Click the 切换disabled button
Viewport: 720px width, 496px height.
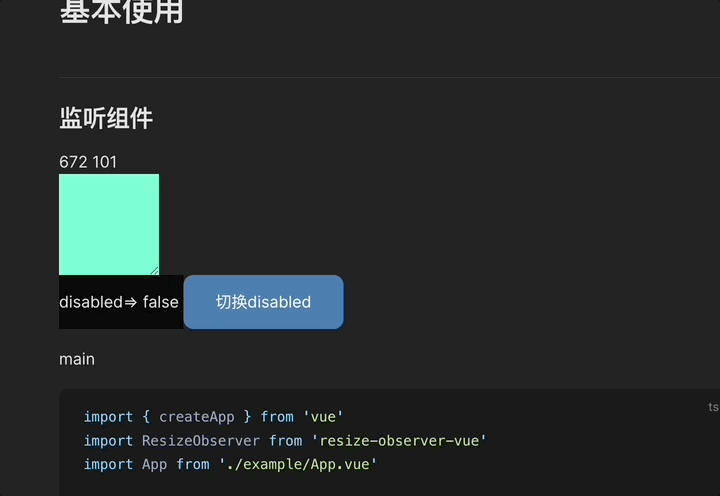coord(264,302)
